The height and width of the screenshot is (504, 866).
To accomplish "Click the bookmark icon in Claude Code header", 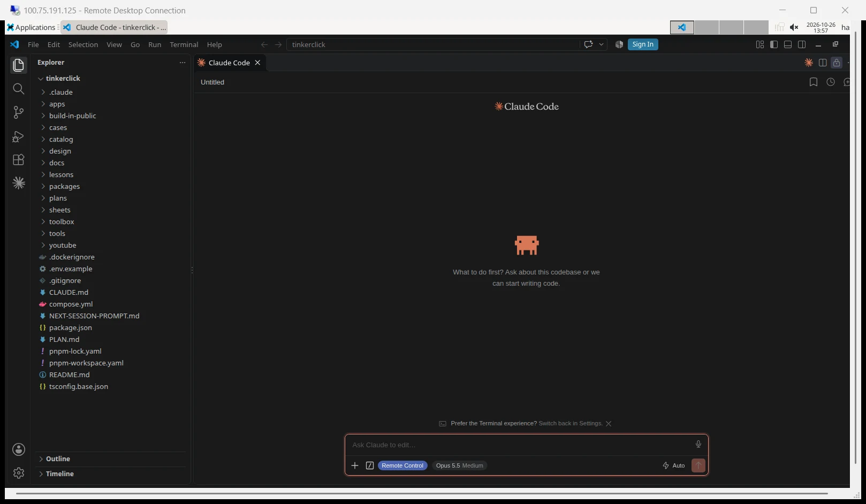I will [813, 82].
